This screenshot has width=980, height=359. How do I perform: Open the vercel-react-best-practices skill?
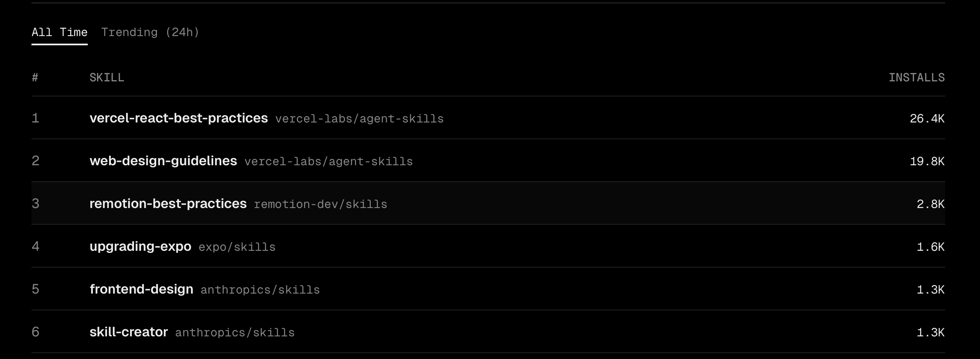pyautogui.click(x=178, y=118)
